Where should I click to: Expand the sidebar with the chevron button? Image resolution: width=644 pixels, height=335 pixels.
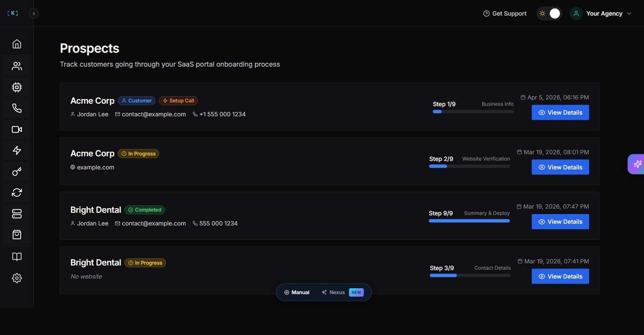(x=34, y=13)
